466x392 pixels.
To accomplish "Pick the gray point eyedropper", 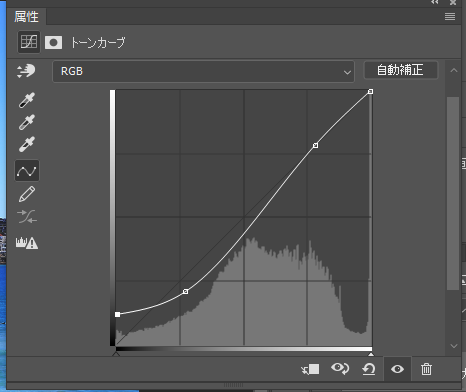I will click(27, 122).
